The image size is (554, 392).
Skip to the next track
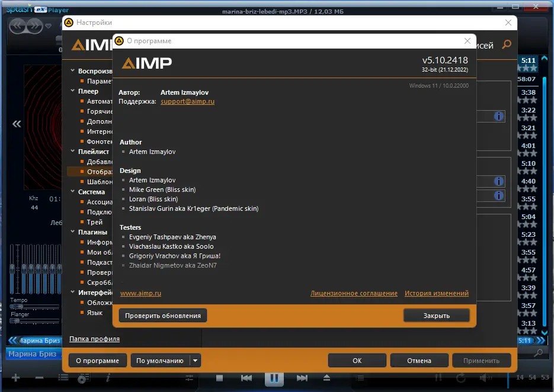[x=302, y=378]
